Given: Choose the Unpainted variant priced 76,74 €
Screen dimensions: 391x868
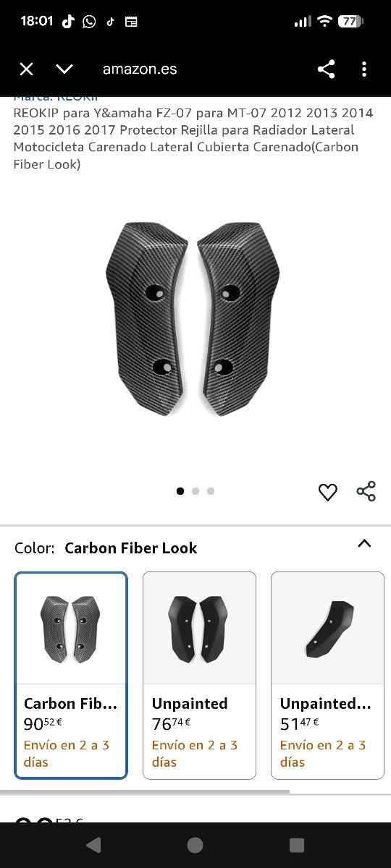Looking at the screenshot, I should coord(199,675).
